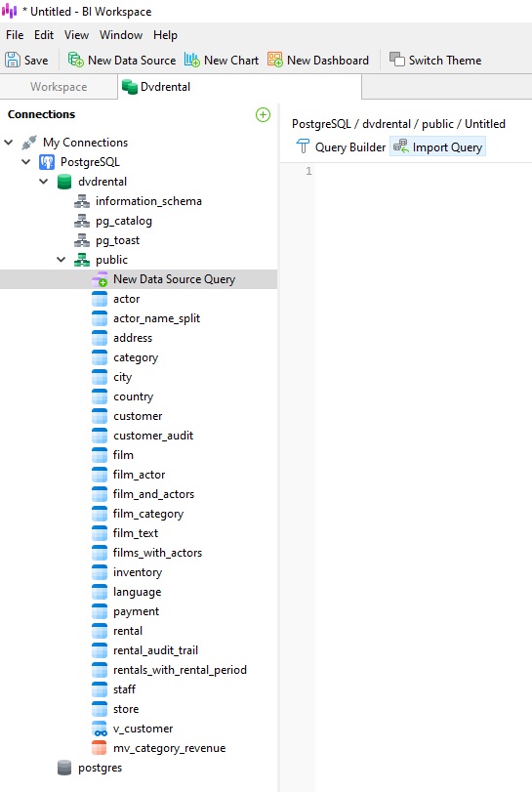Click inside the query editor line 1
Image resolution: width=532 pixels, height=792 pixels.
[x=423, y=172]
